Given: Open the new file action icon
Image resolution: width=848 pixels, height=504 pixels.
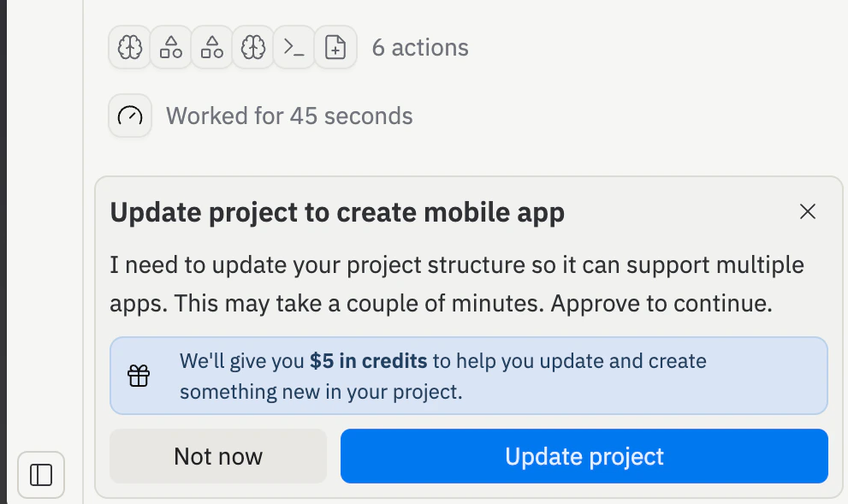Looking at the screenshot, I should pyautogui.click(x=335, y=47).
